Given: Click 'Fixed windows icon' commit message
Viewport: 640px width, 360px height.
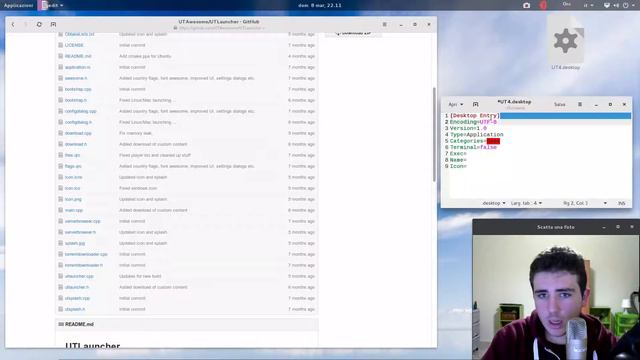Looking at the screenshot, I should [x=138, y=189].
